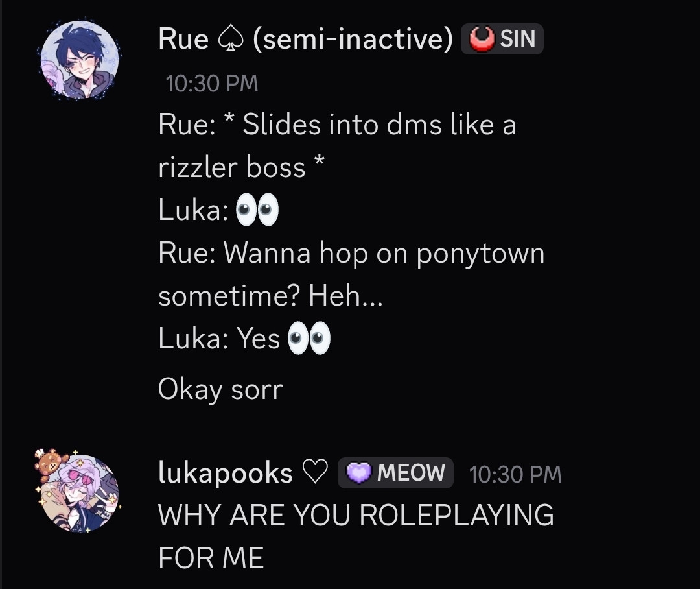Click the SIN server tag badge
The image size is (700, 589).
click(502, 39)
